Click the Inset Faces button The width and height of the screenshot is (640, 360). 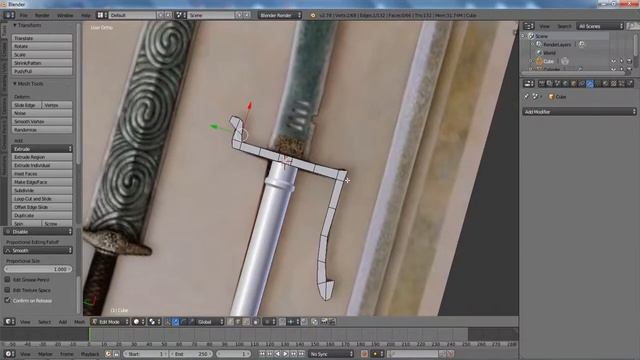(x=42, y=174)
